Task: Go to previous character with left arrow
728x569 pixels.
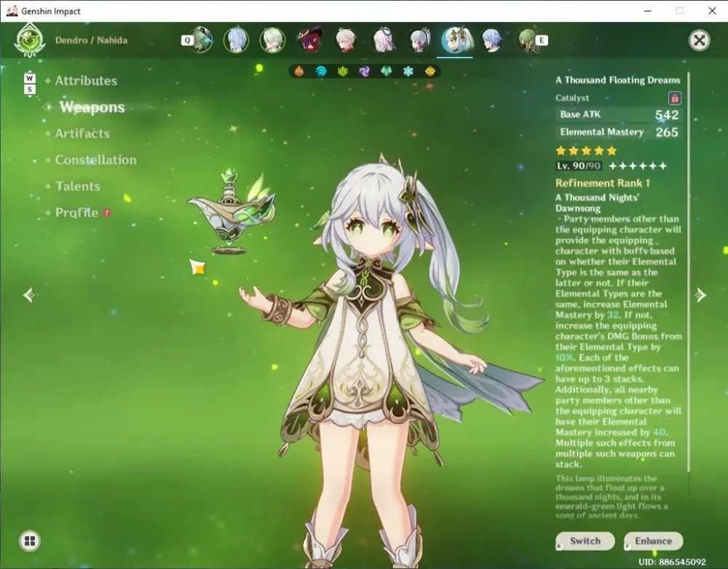Action: click(x=29, y=295)
